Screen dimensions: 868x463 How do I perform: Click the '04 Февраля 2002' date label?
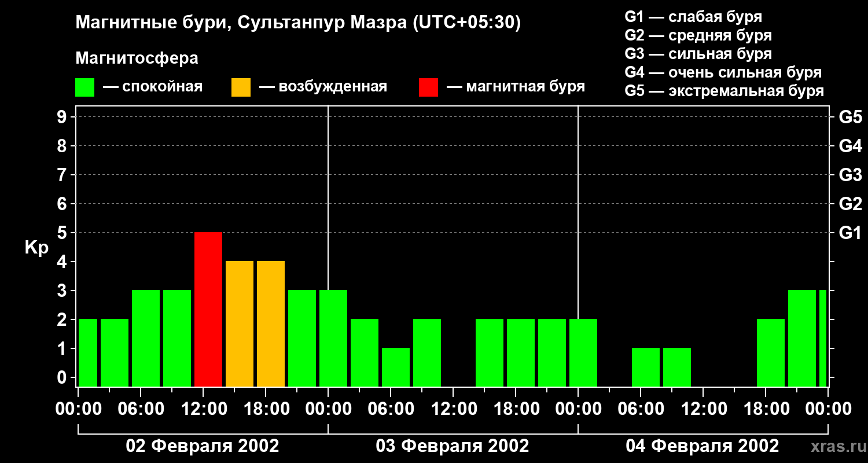click(703, 446)
